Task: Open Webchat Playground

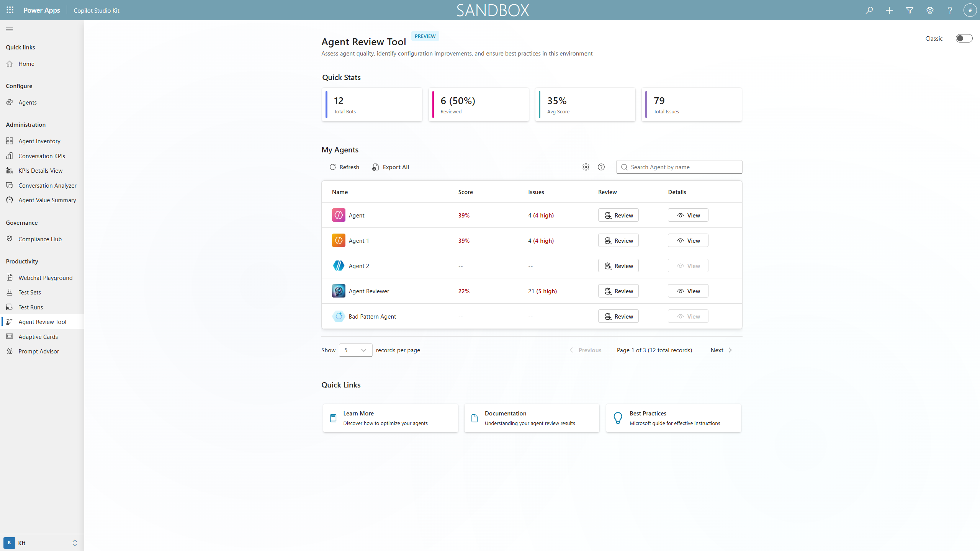Action: (x=42, y=278)
